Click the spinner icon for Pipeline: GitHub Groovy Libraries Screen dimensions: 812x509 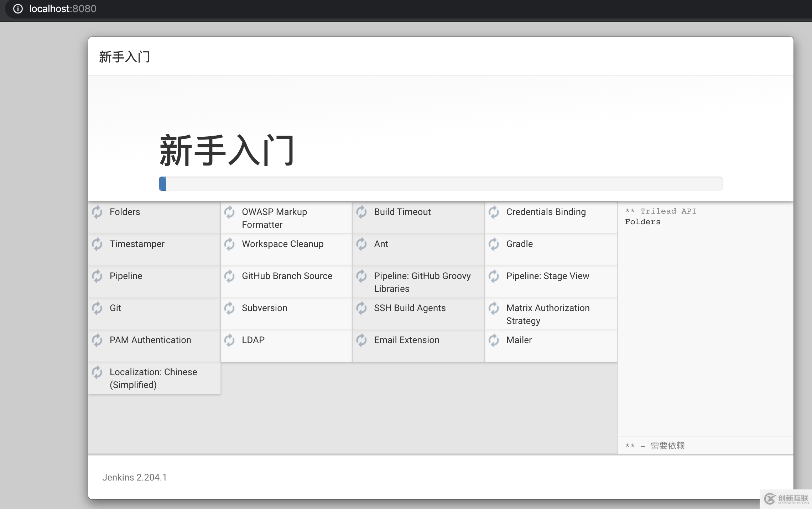[361, 276]
